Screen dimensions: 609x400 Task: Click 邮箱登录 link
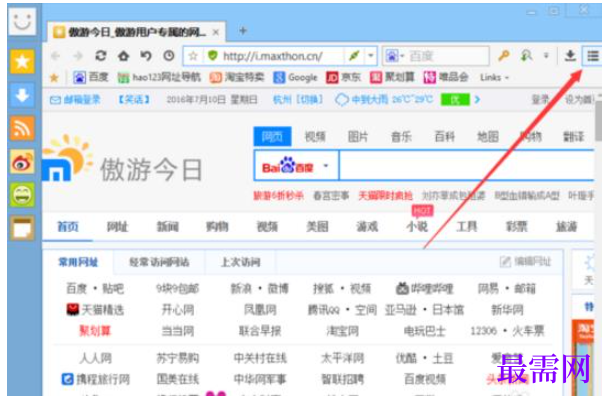[75, 100]
